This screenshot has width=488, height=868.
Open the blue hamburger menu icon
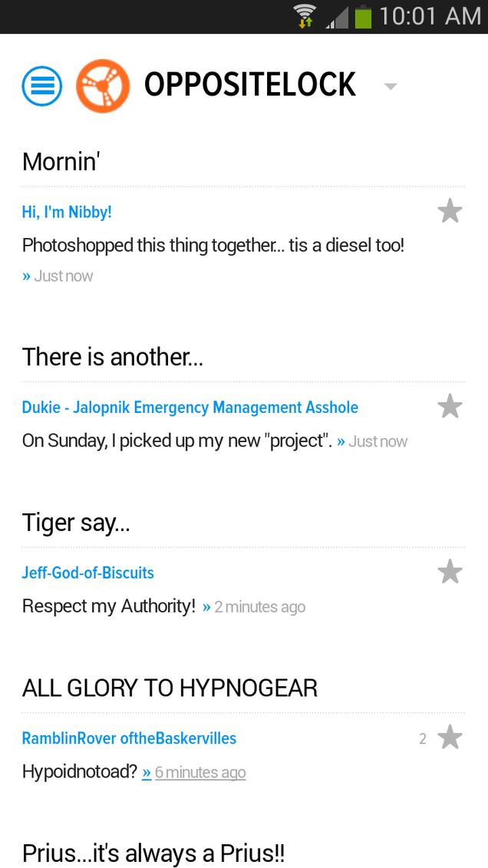42,86
